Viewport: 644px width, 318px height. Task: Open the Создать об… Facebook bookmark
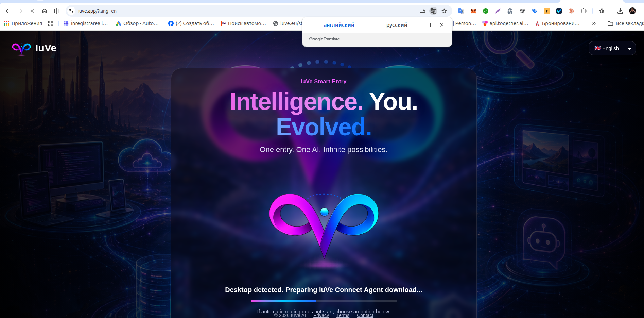[x=191, y=23]
